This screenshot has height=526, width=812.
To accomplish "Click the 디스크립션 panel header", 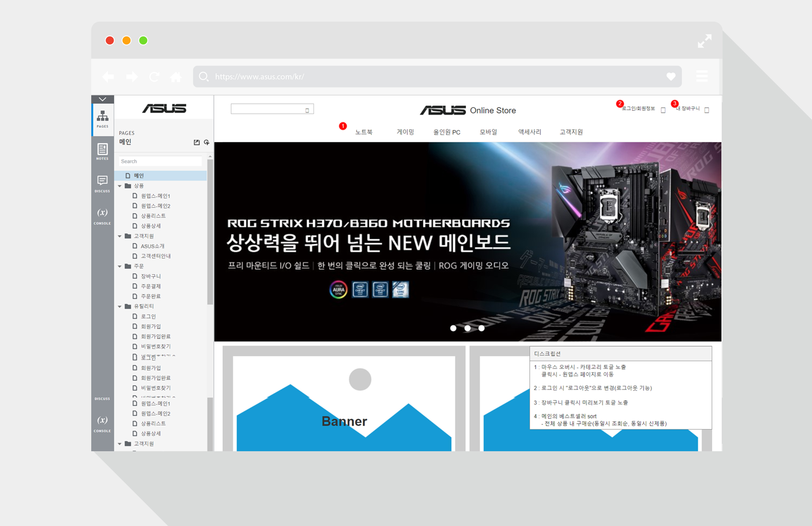I will pos(621,354).
